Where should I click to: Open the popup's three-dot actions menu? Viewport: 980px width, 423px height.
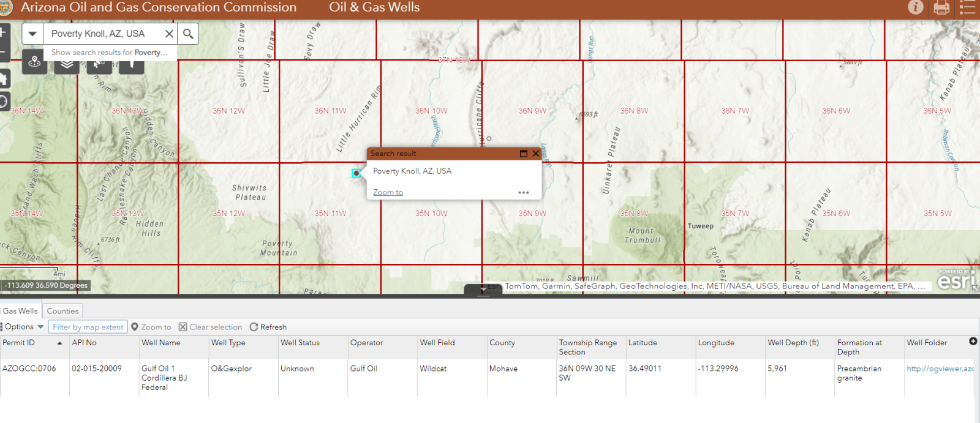[523, 192]
